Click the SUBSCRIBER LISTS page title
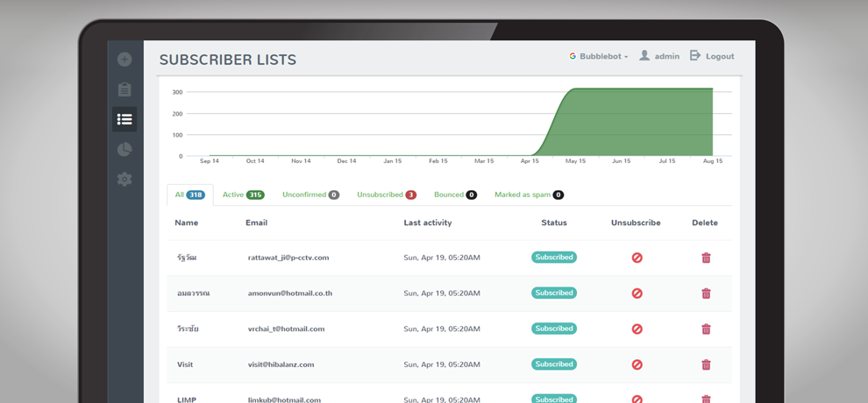Viewport: 868px width, 403px height. (228, 60)
